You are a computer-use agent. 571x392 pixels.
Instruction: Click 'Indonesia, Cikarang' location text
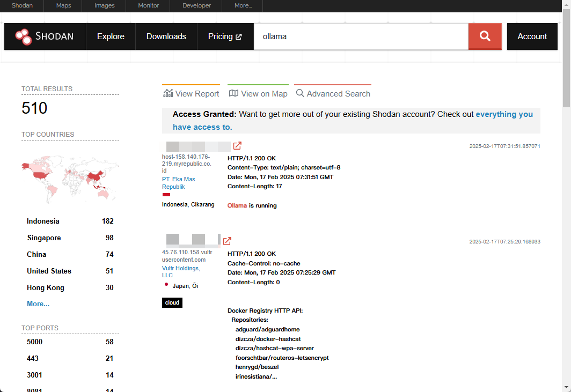(x=188, y=204)
